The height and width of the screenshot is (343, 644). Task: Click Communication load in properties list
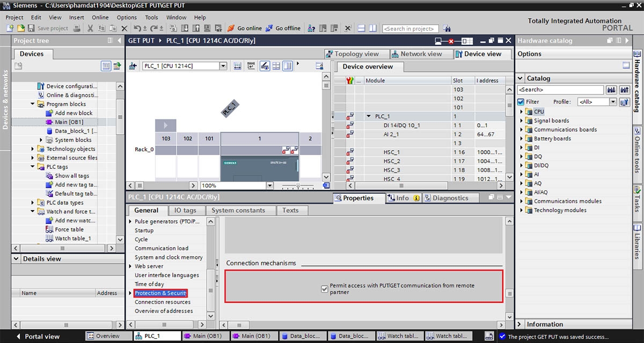162,248
